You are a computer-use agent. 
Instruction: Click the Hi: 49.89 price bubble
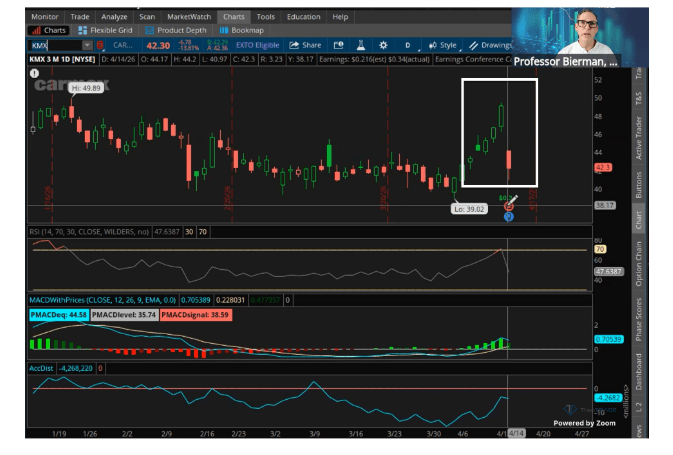[x=86, y=88]
